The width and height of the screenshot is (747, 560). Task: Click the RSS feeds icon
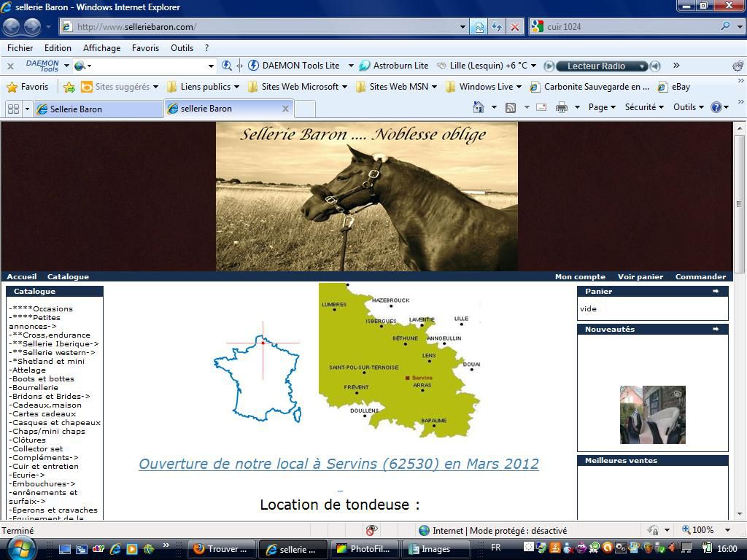coord(511,108)
